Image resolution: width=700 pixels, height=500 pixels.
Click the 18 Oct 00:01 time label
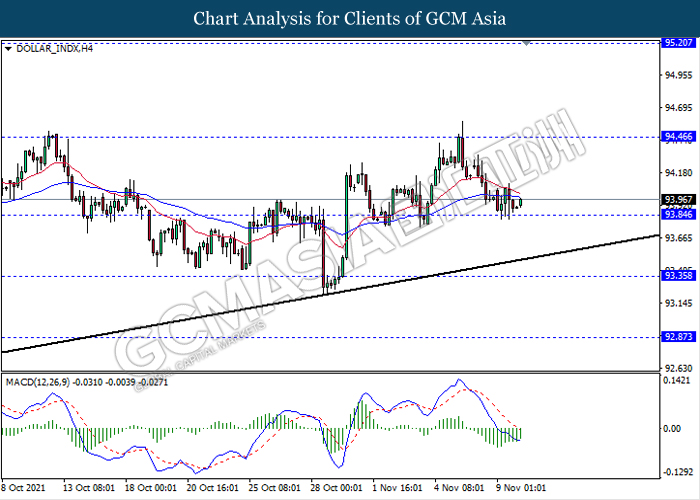(151, 488)
